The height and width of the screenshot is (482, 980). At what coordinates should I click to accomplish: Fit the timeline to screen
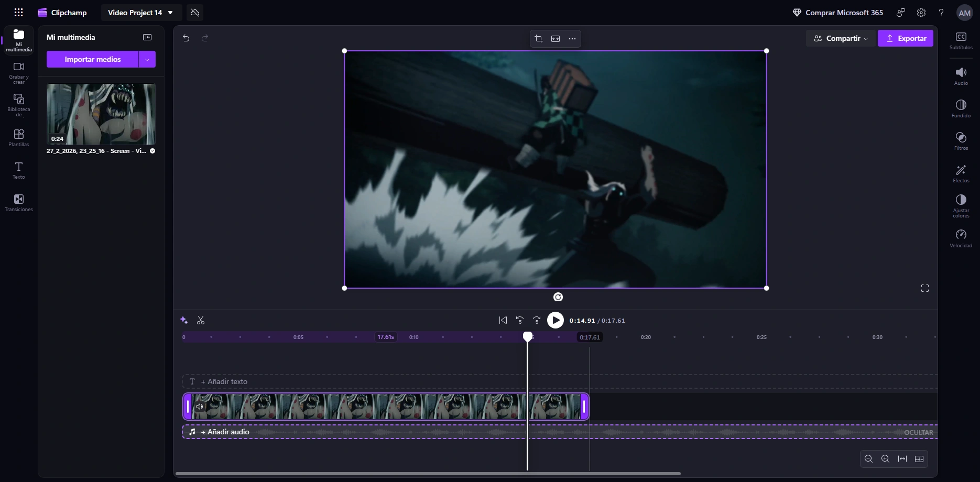pos(902,459)
